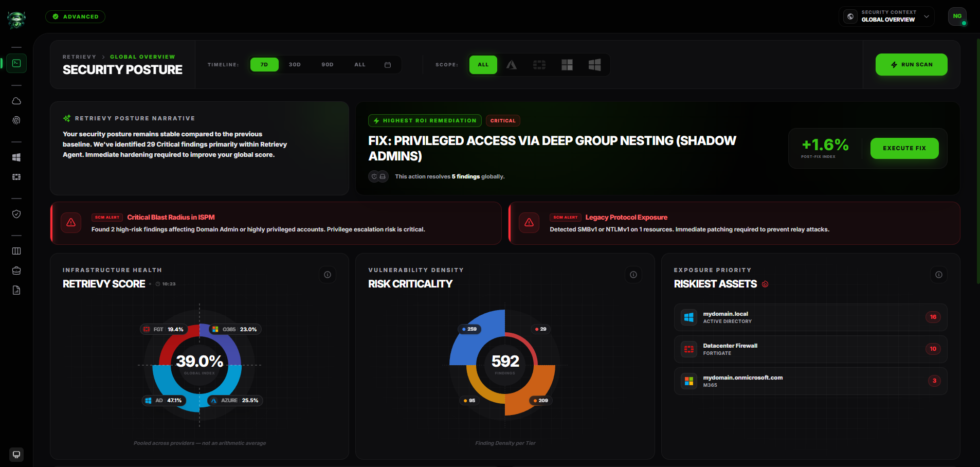Click the 592 findings donut center
Screen dimensions: 980x467
505,362
